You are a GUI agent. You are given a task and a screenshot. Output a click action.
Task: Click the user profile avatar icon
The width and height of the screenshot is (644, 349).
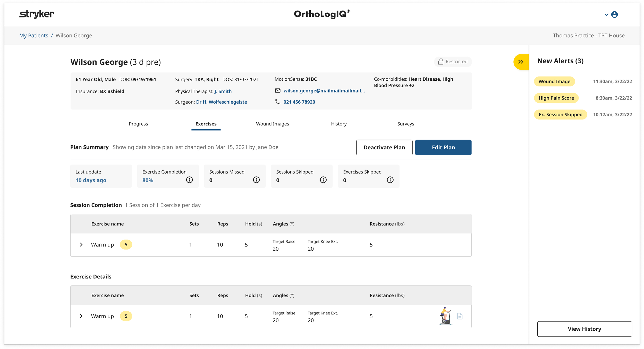tap(614, 15)
